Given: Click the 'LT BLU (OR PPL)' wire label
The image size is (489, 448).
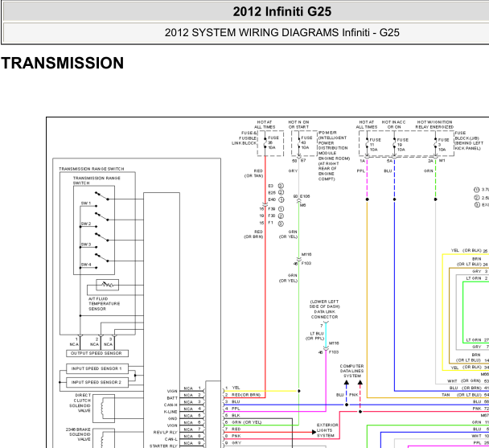Looking at the screenshot, I should pyautogui.click(x=315, y=336).
